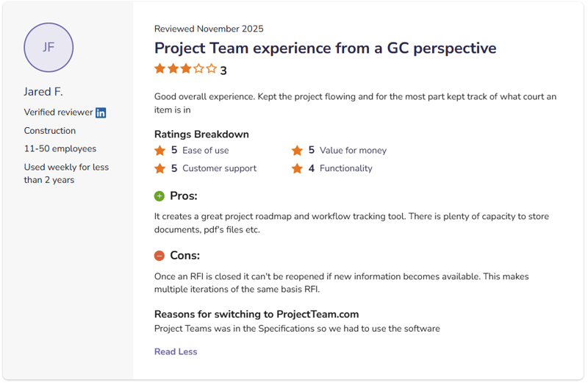Click the fifth empty overall rating star

click(x=212, y=69)
